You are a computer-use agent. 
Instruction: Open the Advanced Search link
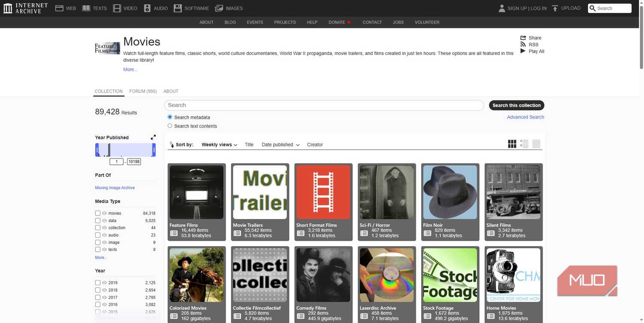(526, 117)
